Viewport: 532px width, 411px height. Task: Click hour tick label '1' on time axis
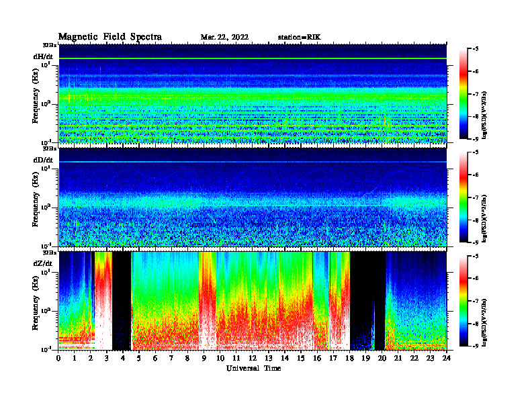(75, 359)
